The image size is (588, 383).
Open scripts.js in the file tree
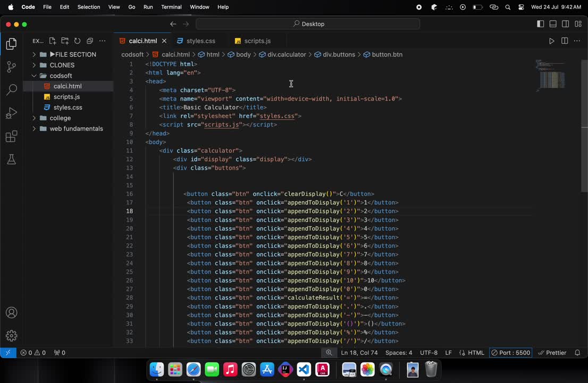pyautogui.click(x=68, y=97)
